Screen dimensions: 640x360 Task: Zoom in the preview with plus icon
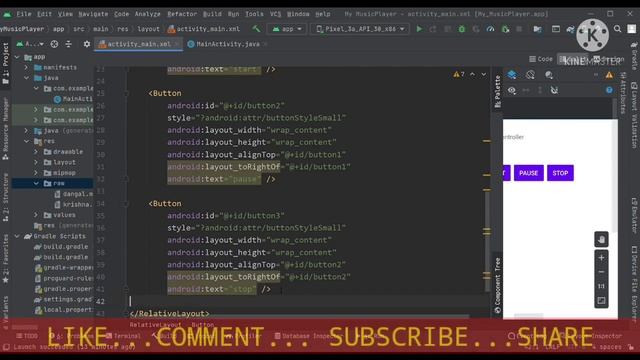pos(601,258)
